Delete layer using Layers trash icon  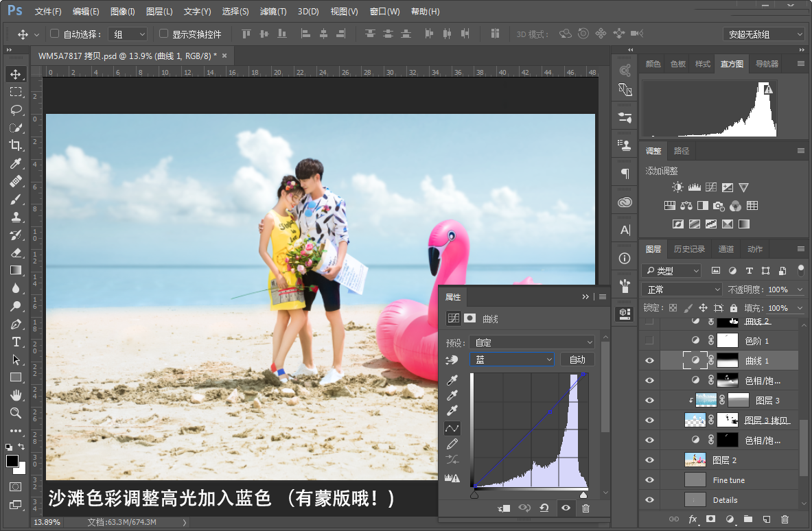click(x=785, y=519)
